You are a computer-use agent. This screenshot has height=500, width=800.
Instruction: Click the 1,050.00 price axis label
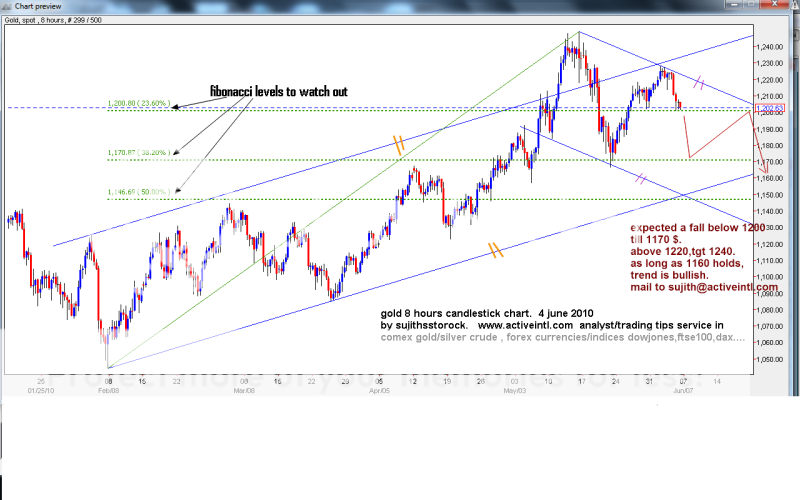coord(770,358)
